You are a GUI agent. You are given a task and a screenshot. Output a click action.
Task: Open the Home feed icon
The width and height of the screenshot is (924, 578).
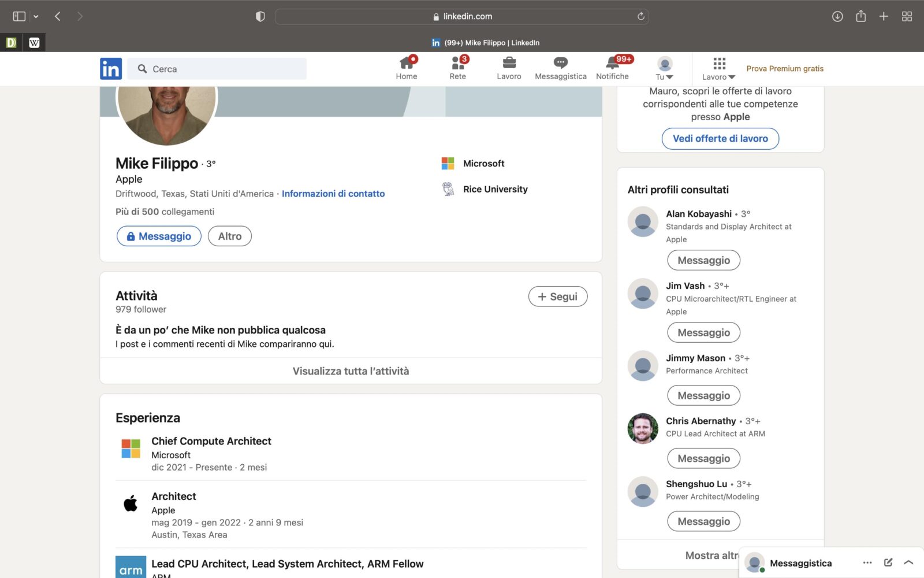click(407, 68)
